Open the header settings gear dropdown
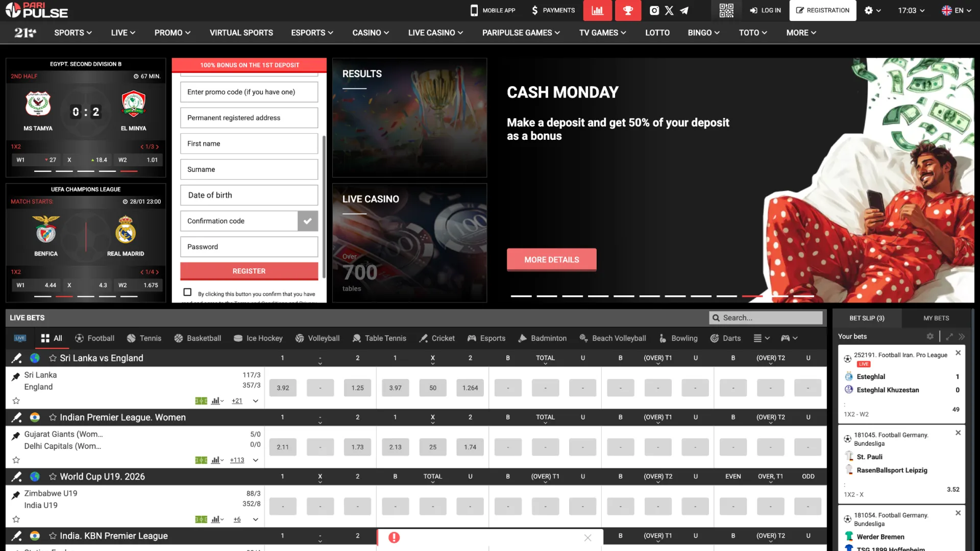 (x=873, y=10)
